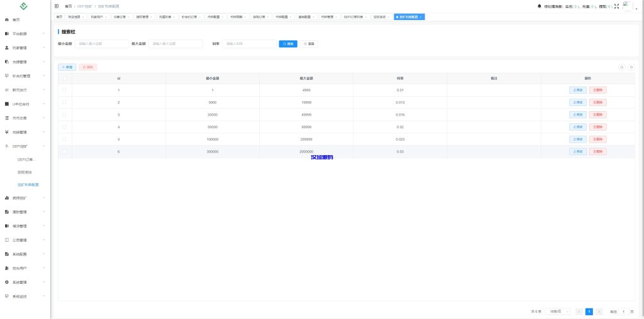The height and width of the screenshot is (319, 644).
Task: Toggle fullscreen mode icon
Action: click(616, 6)
